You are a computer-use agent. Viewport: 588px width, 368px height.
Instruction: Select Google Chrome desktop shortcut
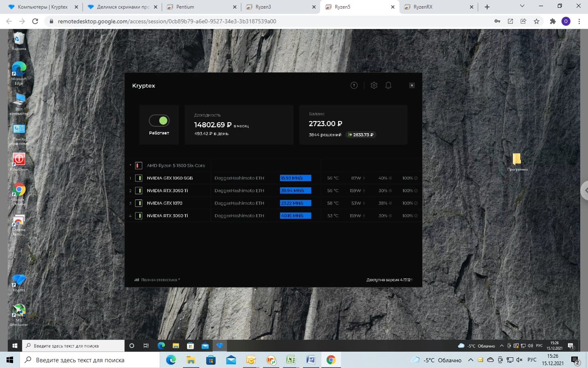click(19, 194)
